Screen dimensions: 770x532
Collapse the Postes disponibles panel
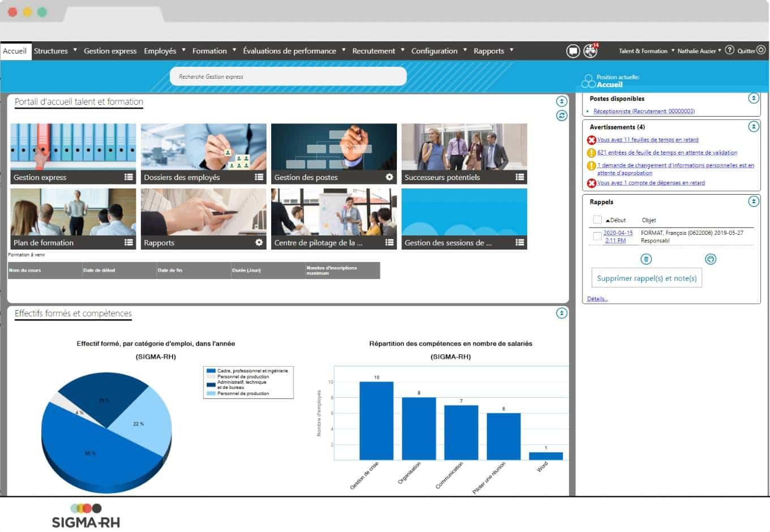tap(754, 98)
